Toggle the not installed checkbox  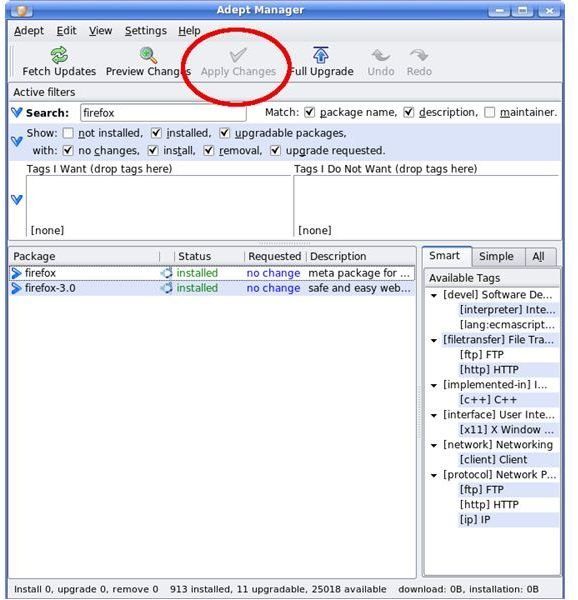pyautogui.click(x=68, y=133)
